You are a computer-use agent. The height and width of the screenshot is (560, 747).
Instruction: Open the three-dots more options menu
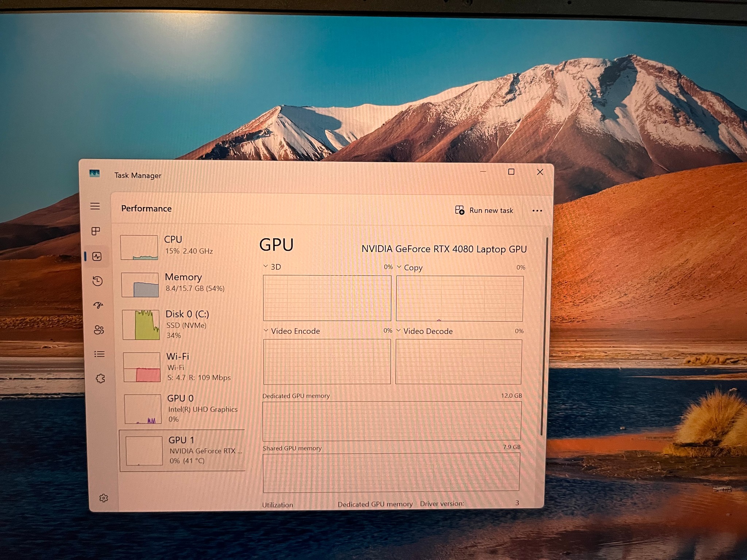click(x=537, y=211)
